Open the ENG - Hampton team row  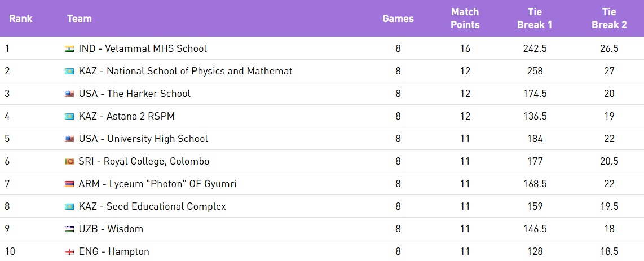point(114,251)
